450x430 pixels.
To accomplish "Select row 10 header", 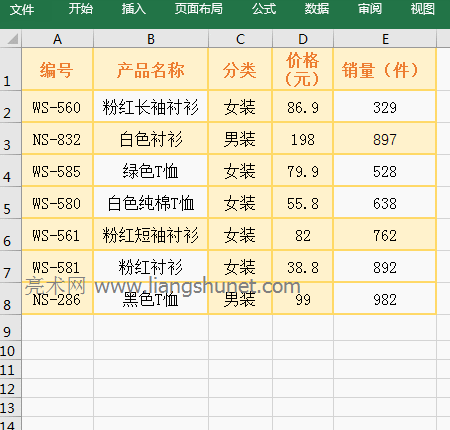I will [x=11, y=350].
